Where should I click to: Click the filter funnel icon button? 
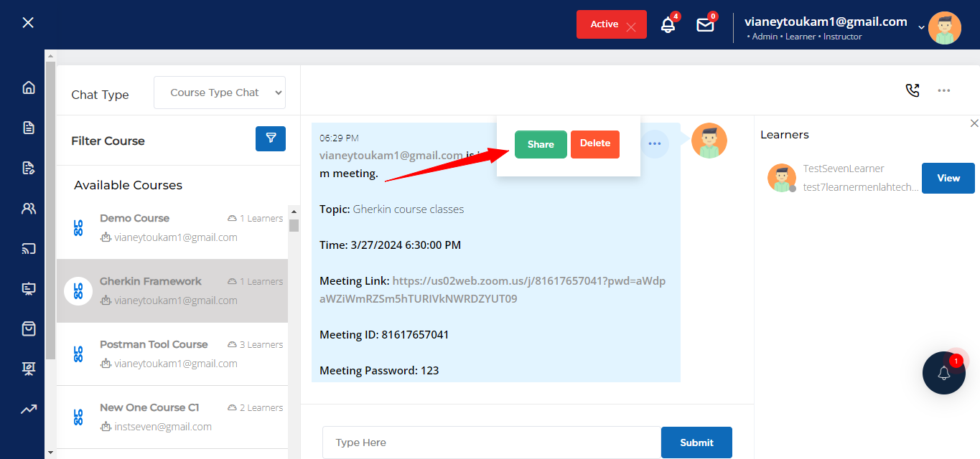tap(271, 138)
